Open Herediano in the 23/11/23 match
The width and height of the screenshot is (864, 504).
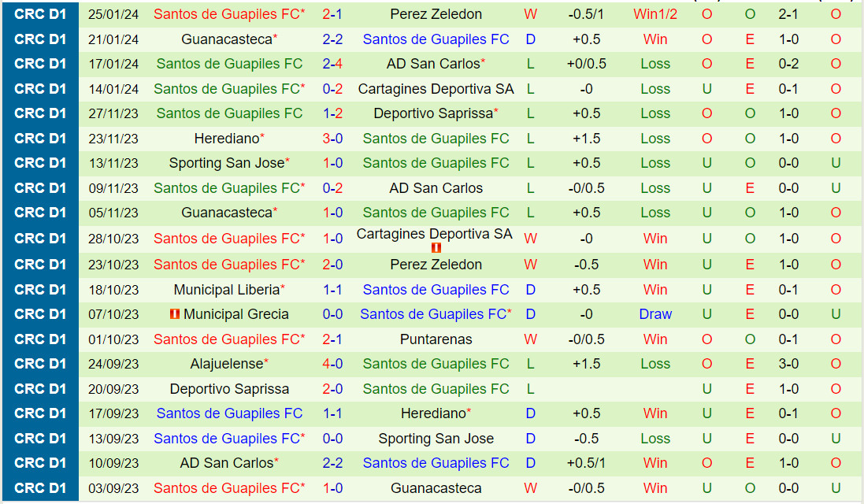(x=227, y=139)
